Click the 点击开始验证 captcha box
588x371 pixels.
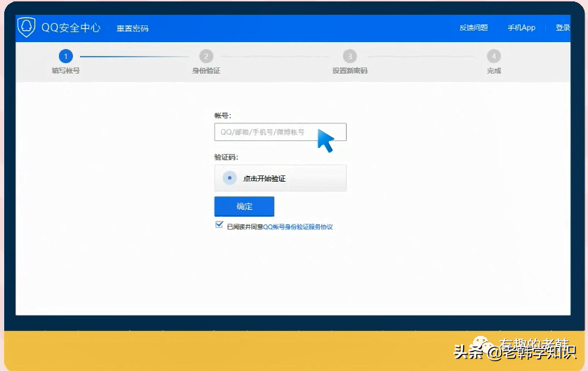[x=280, y=178]
